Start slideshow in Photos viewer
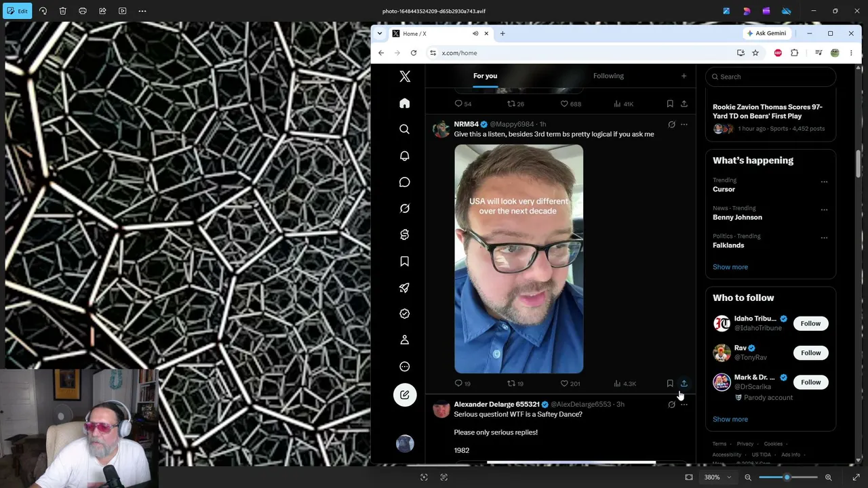 coord(122,11)
